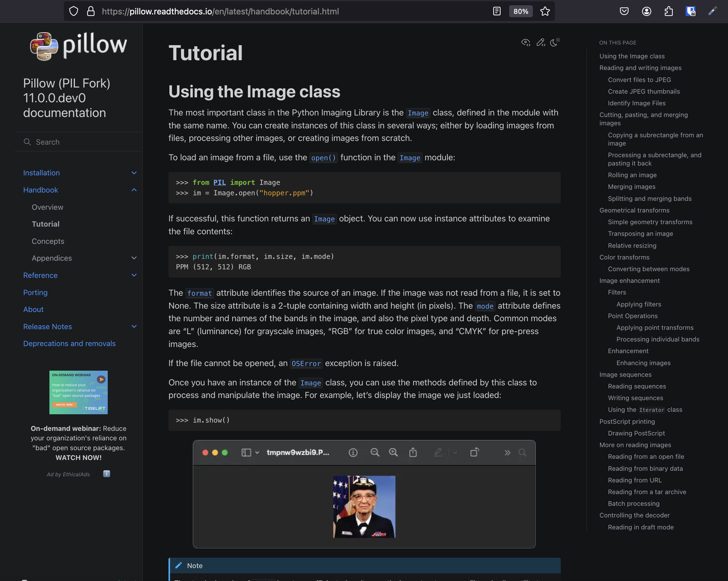
Task: Jump to Geometrical transforms section
Action: point(634,210)
